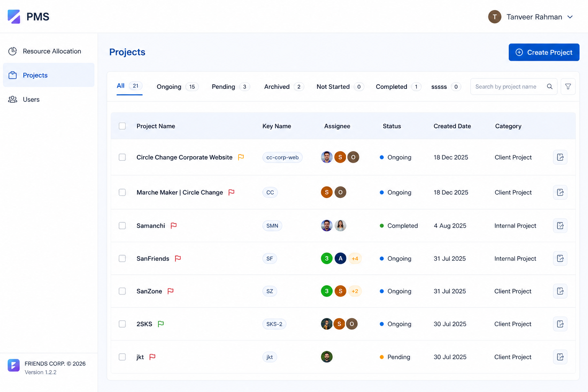The width and height of the screenshot is (588, 392).
Task: Click the Samanchi project name
Action: pos(151,226)
